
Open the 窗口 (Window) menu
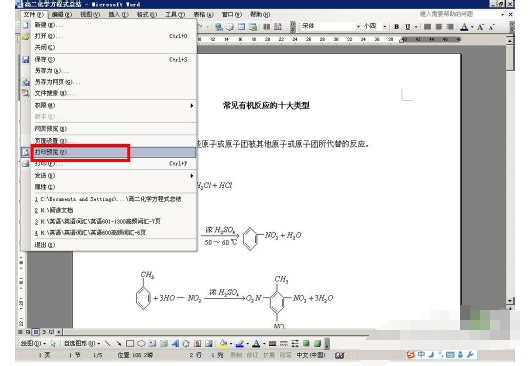[232, 15]
